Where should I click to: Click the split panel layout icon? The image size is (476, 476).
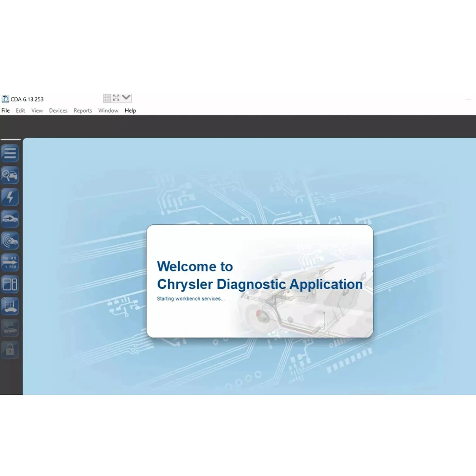coord(10,284)
